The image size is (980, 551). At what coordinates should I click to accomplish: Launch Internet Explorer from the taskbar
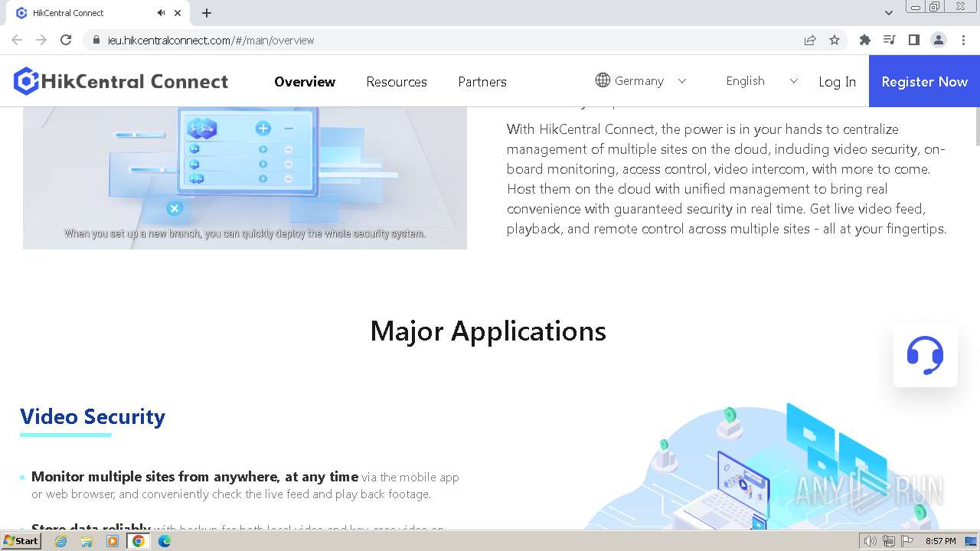click(61, 541)
